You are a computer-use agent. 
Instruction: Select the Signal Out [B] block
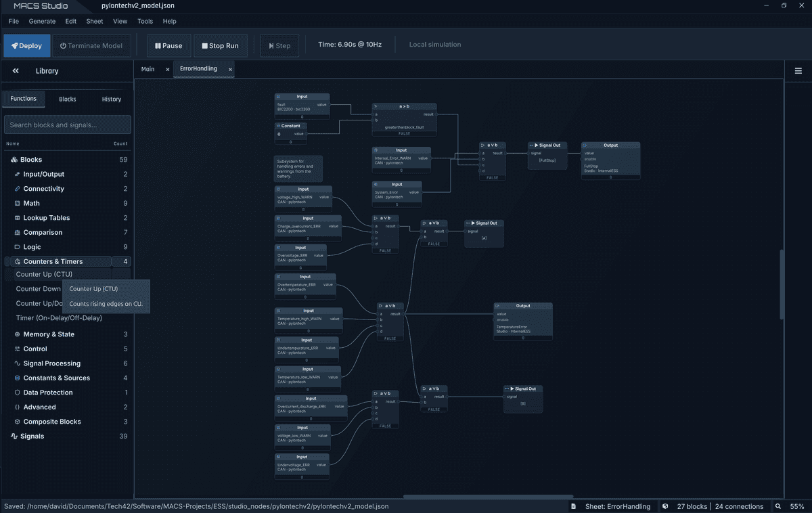coord(523,399)
